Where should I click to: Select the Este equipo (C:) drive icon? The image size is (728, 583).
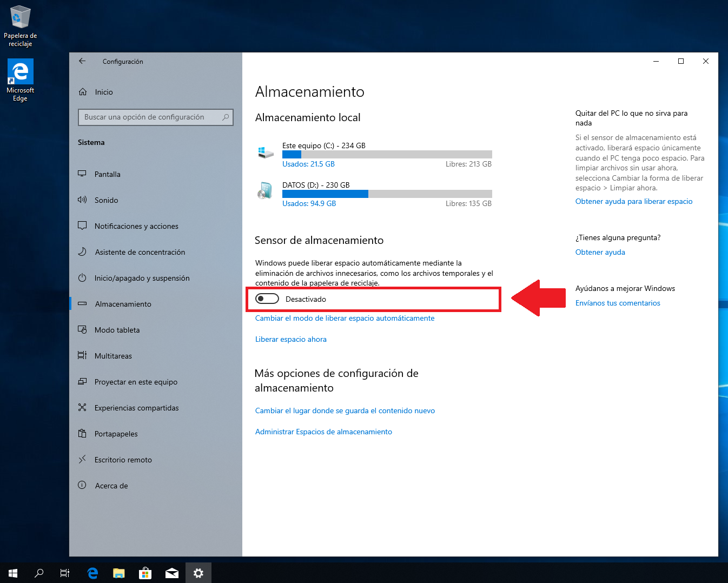(x=266, y=153)
